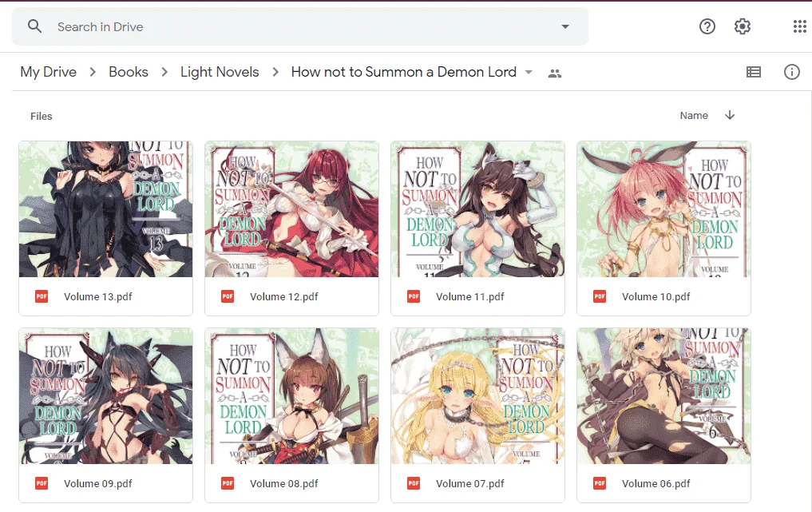Click the PDF icon of Volume 06.pdf
The width and height of the screenshot is (812, 512).
tap(599, 483)
